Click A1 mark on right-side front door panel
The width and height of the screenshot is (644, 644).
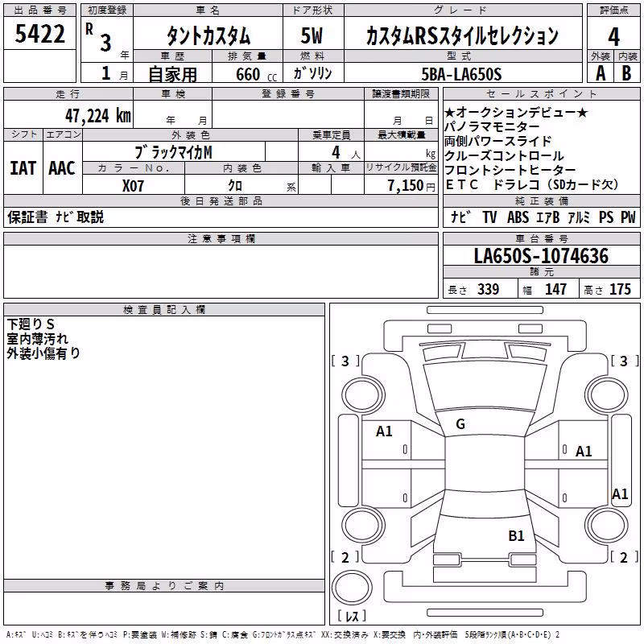click(x=584, y=452)
